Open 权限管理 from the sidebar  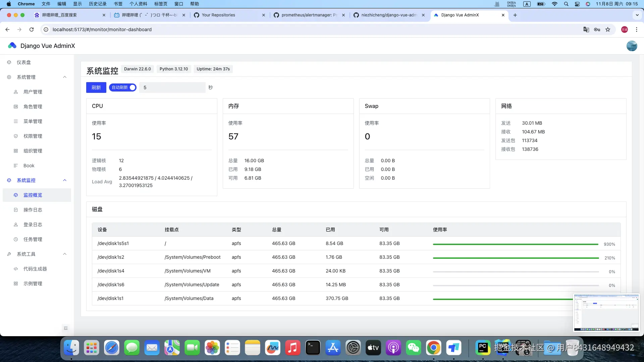tap(33, 136)
